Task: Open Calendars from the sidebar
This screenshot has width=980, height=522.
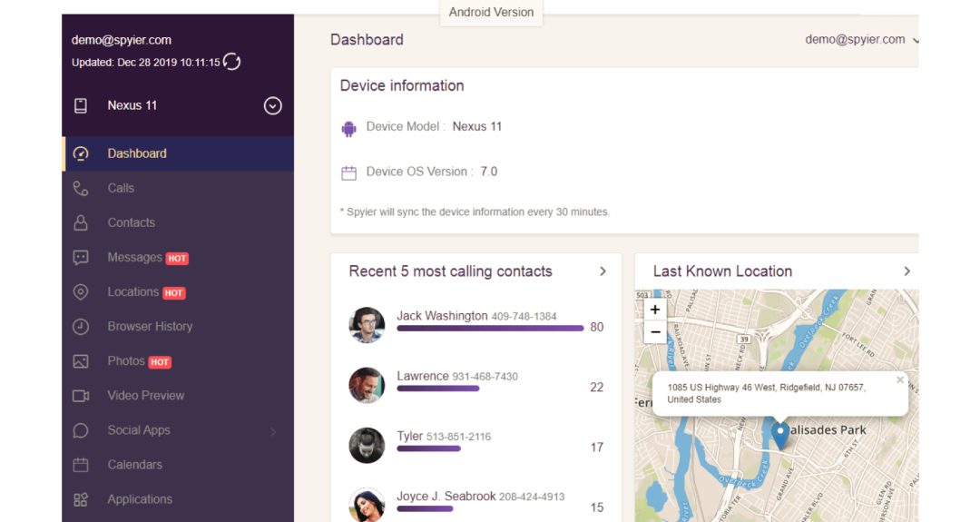Action: [134, 465]
